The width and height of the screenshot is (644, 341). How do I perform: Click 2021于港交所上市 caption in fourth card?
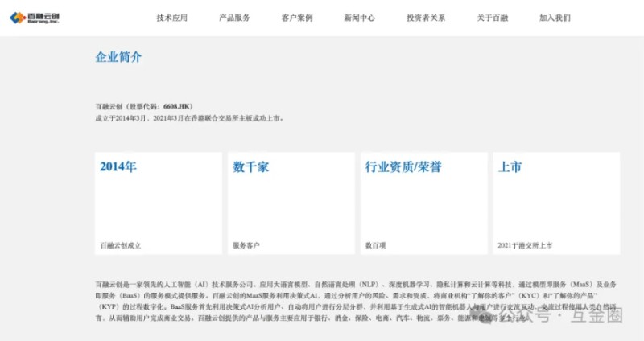pyautogui.click(x=525, y=245)
